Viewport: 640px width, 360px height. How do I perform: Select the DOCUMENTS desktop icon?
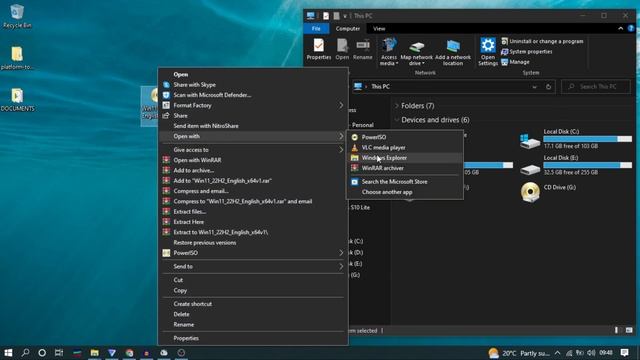(x=17, y=100)
